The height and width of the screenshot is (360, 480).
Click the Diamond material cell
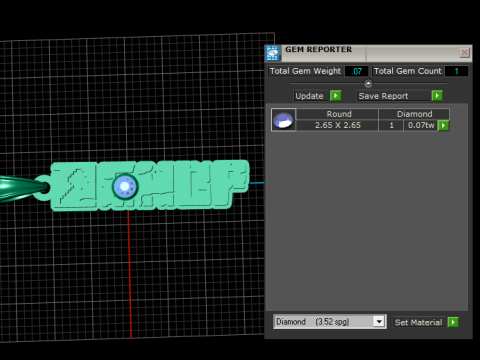tap(414, 114)
